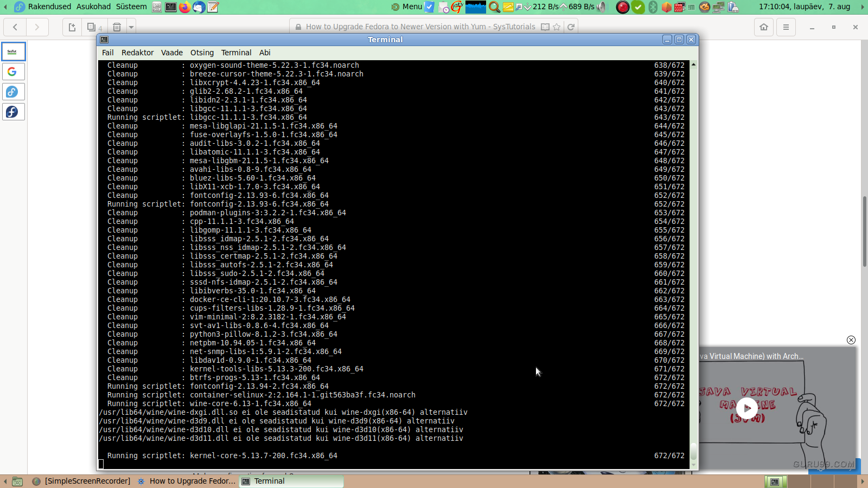
Task: Go forward in the browser window
Action: click(x=37, y=27)
